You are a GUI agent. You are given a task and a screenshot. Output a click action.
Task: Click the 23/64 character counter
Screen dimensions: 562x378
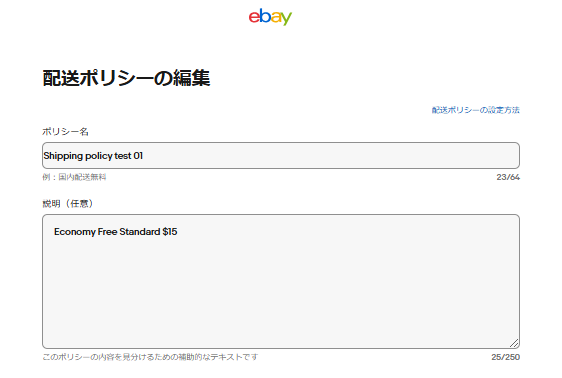(508, 177)
